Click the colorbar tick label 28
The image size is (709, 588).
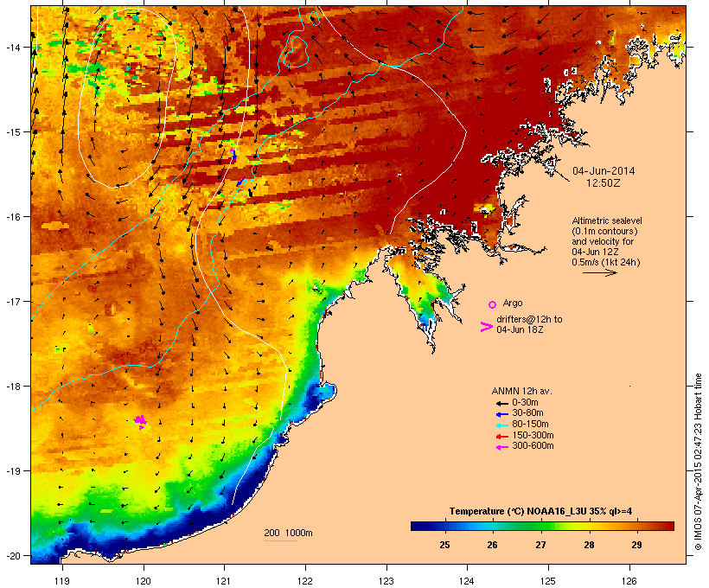tap(589, 545)
